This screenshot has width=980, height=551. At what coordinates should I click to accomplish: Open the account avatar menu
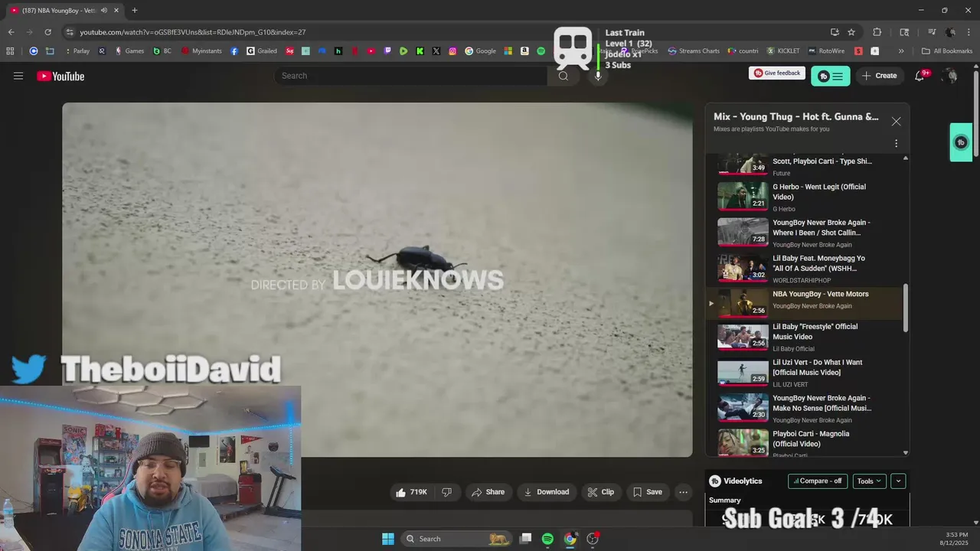click(x=950, y=76)
